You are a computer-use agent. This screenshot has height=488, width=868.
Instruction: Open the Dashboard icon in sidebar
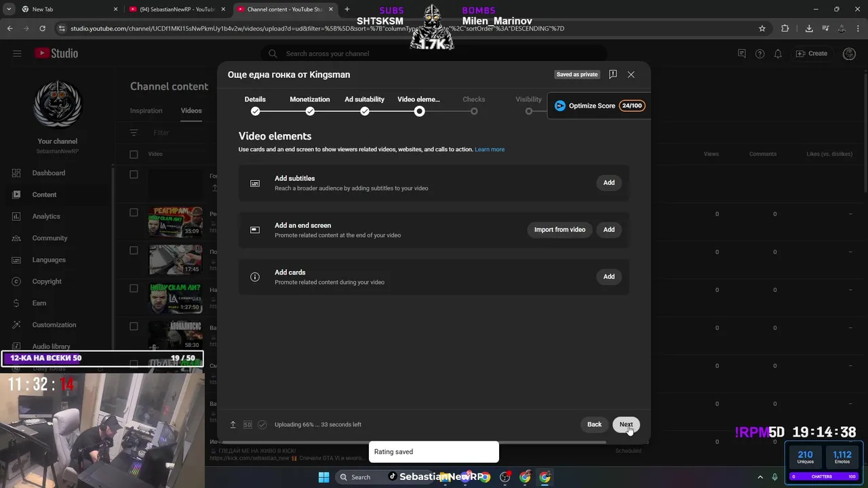(x=16, y=173)
